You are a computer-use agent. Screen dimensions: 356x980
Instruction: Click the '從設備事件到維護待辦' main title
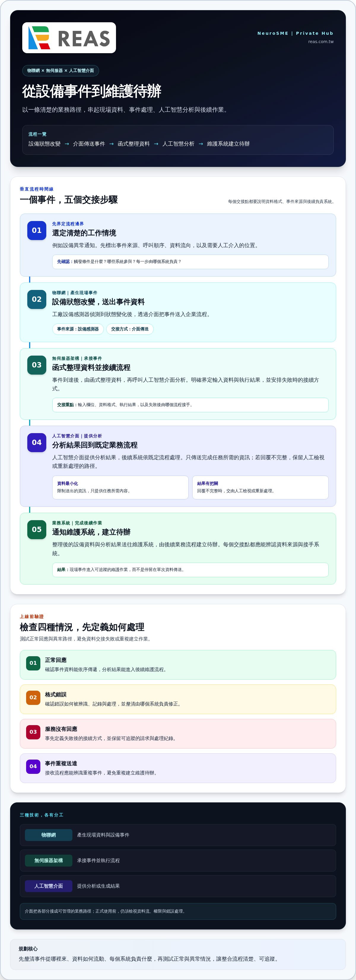coord(92,91)
